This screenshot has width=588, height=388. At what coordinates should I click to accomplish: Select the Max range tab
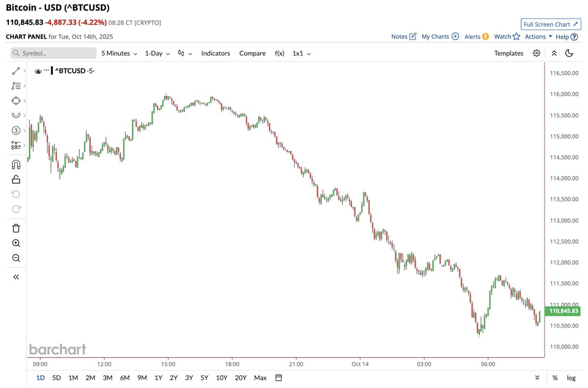tap(260, 378)
